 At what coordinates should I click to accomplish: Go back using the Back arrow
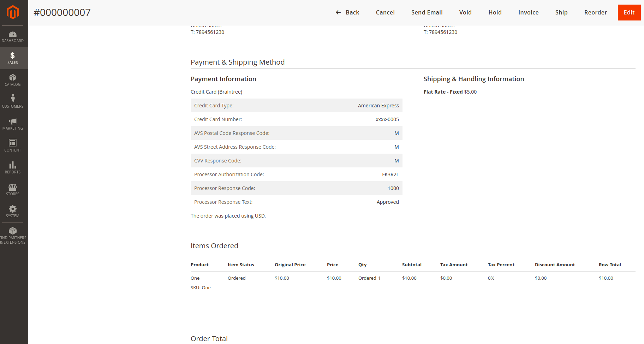pyautogui.click(x=347, y=12)
